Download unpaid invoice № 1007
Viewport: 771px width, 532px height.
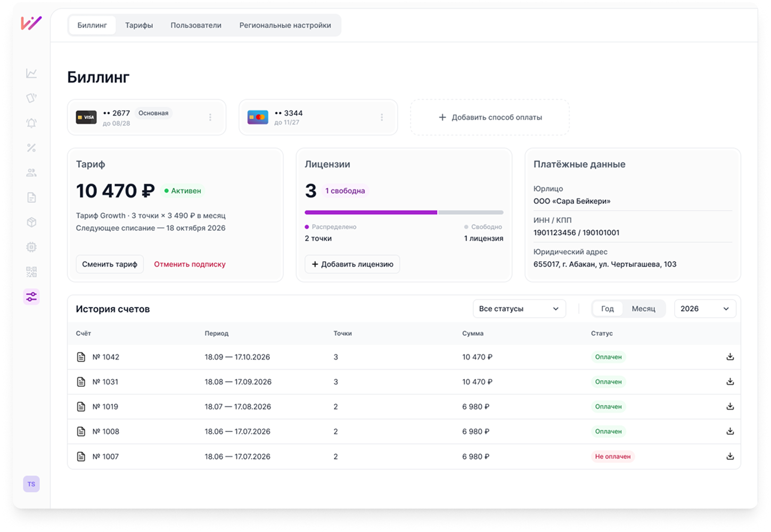[x=730, y=456]
